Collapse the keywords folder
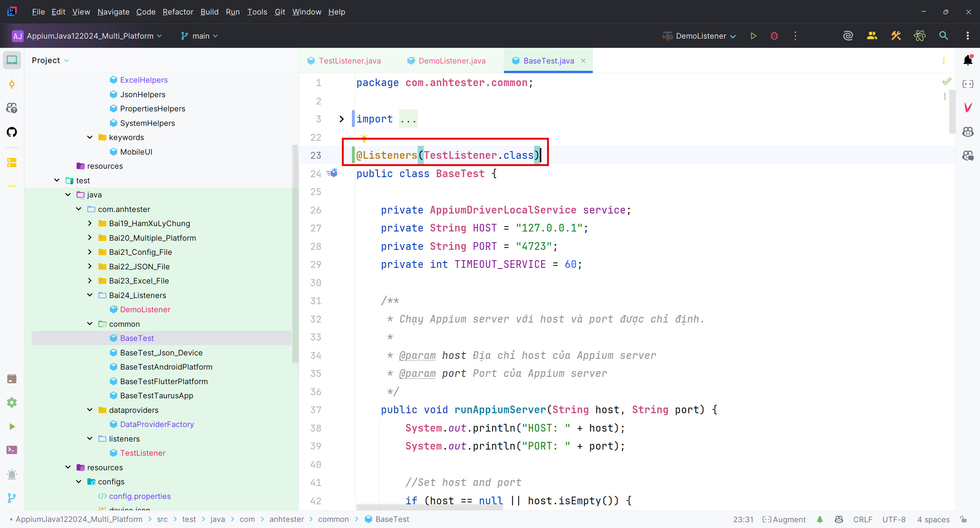The height and width of the screenshot is (528, 980). point(90,137)
